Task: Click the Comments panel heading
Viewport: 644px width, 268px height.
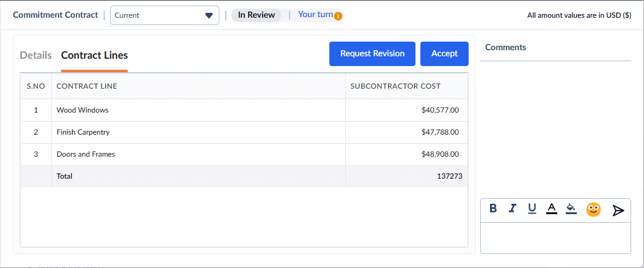Action: click(505, 47)
